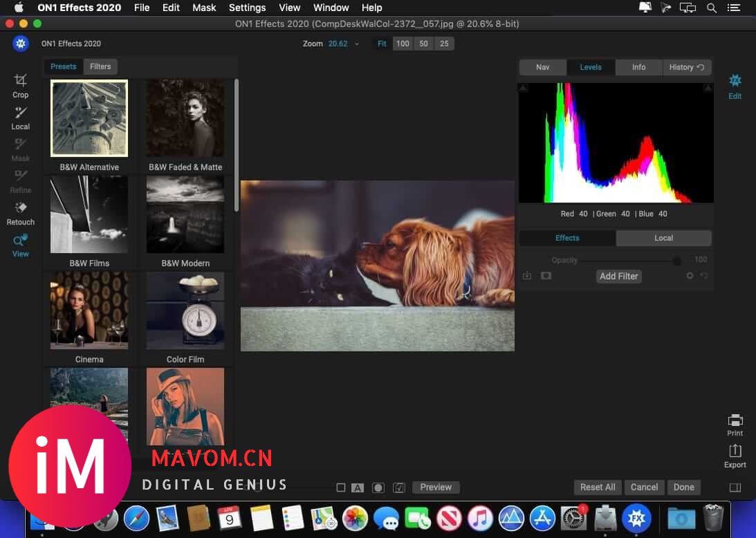
Task: Choose the Cinema preset thumbnail
Action: [89, 310]
